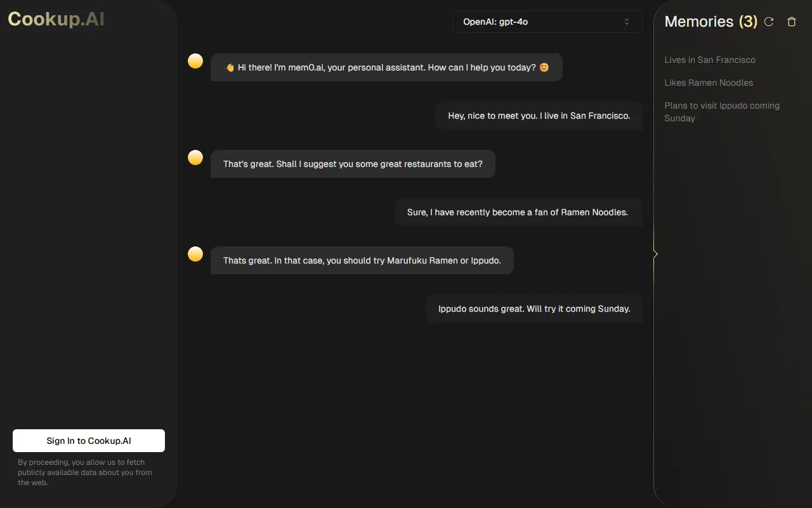
Task: Select the 'Likes Ramen Noodles' memory
Action: coord(709,83)
